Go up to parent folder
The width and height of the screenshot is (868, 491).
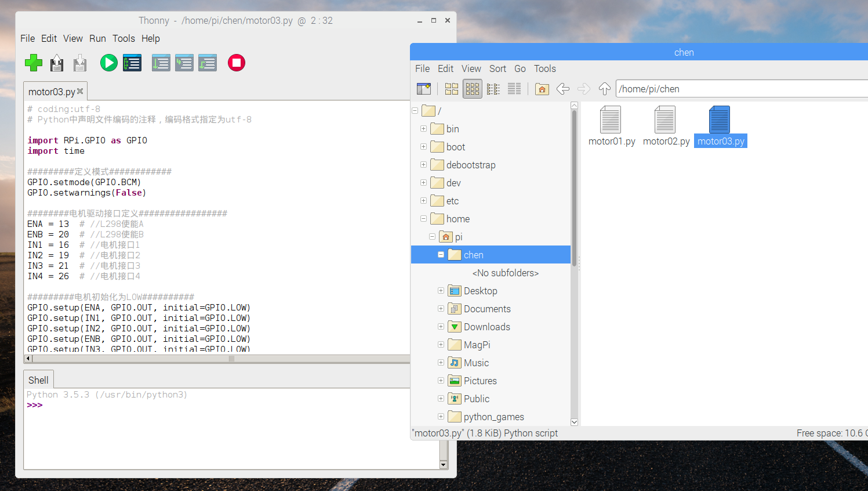(x=605, y=89)
